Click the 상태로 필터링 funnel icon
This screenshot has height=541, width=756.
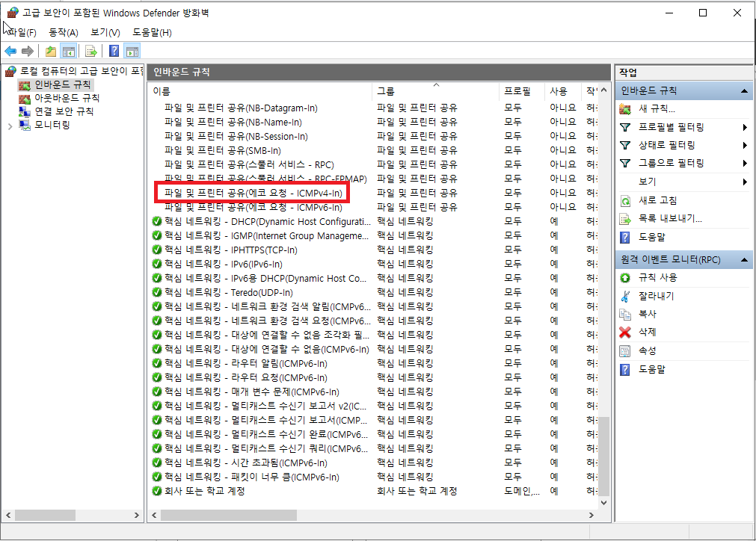[625, 145]
